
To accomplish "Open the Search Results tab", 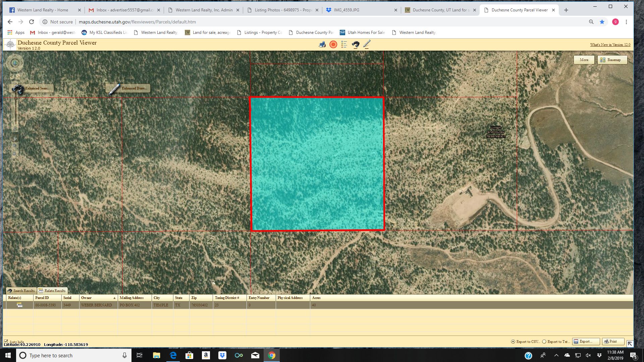I will [21, 291].
